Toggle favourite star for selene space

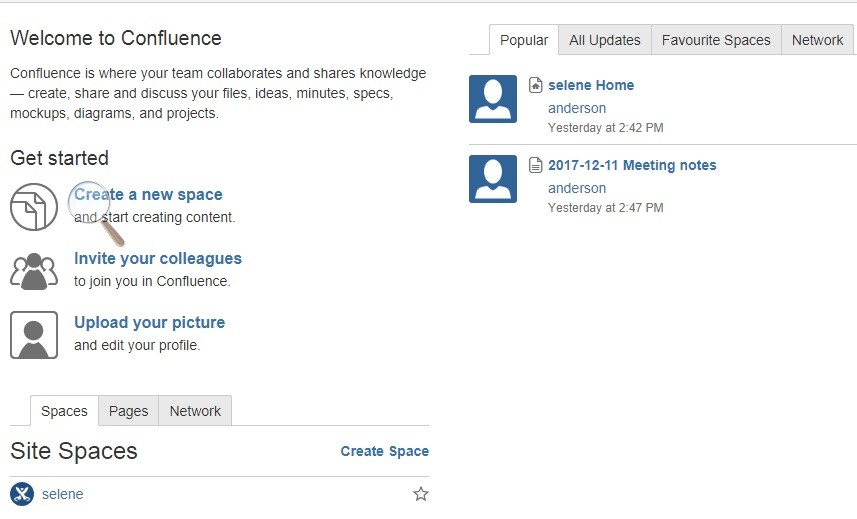pos(421,494)
